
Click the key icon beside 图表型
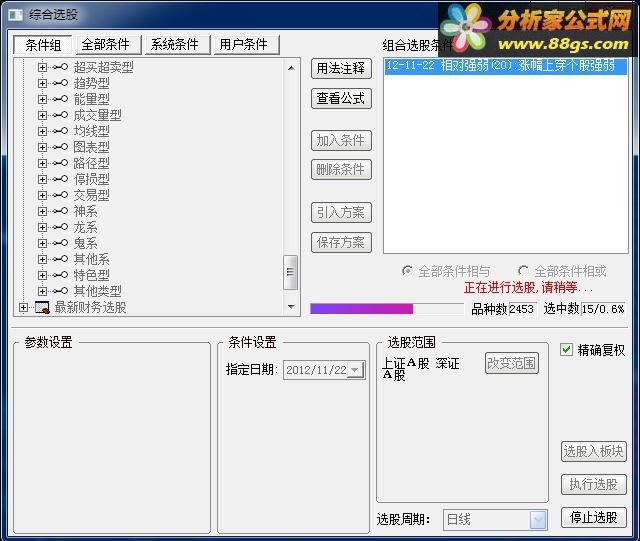(x=60, y=147)
